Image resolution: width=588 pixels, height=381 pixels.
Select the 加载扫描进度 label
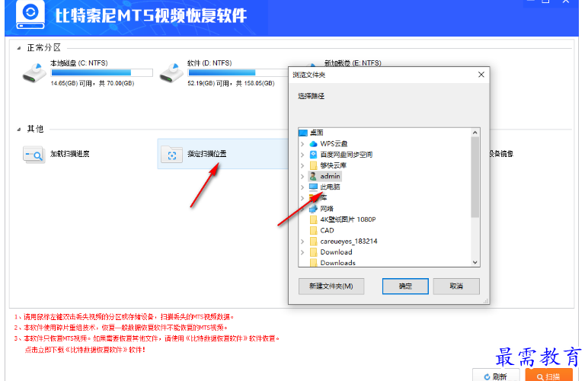(x=70, y=154)
